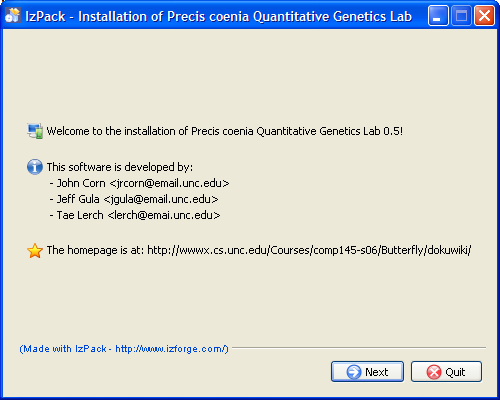Close the IzPack installer window
Viewport: 500px width, 400px height.
[x=484, y=15]
